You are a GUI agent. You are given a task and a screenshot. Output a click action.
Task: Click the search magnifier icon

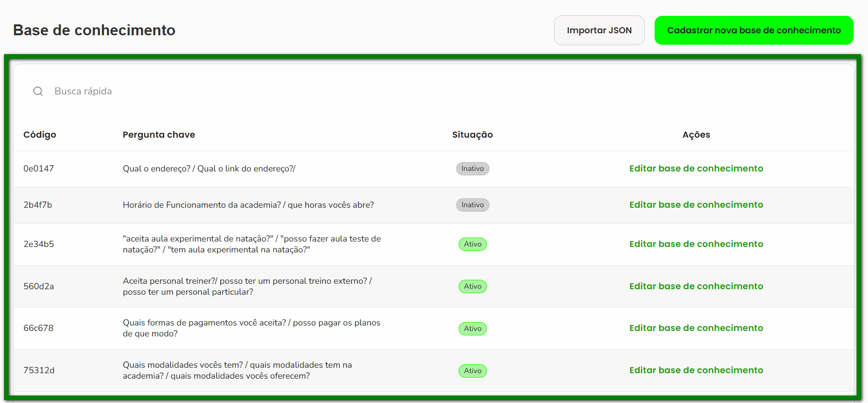click(x=38, y=91)
